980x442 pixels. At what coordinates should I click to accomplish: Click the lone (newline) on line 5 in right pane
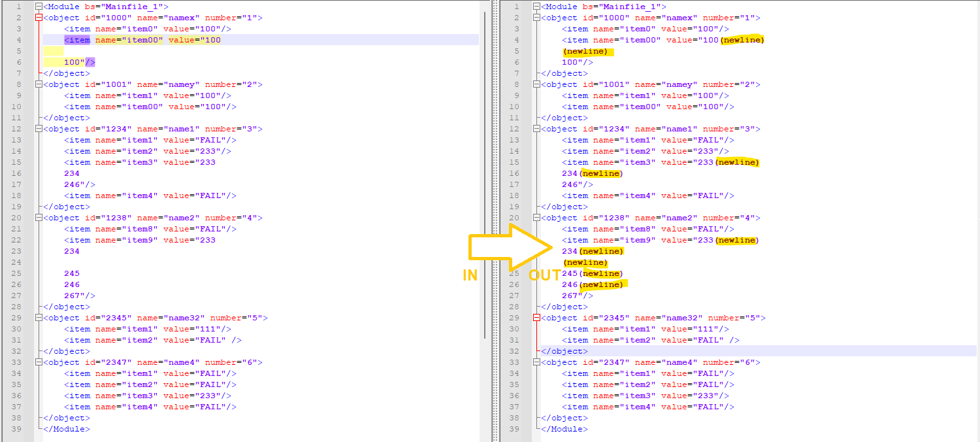pos(585,51)
